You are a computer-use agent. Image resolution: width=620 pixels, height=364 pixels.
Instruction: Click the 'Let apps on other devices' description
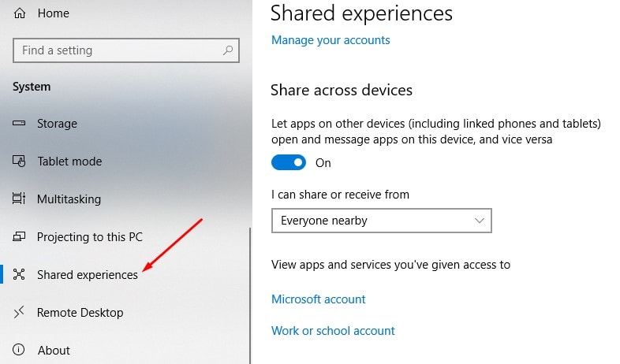coord(435,132)
